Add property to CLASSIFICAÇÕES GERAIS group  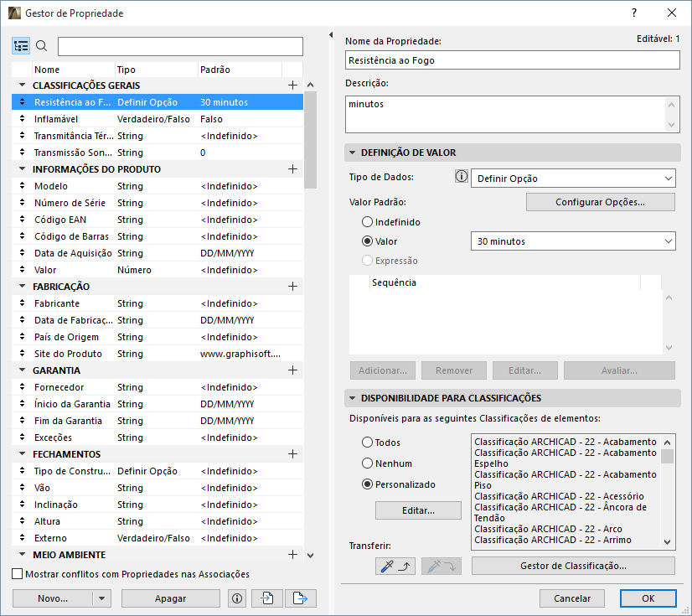click(292, 85)
